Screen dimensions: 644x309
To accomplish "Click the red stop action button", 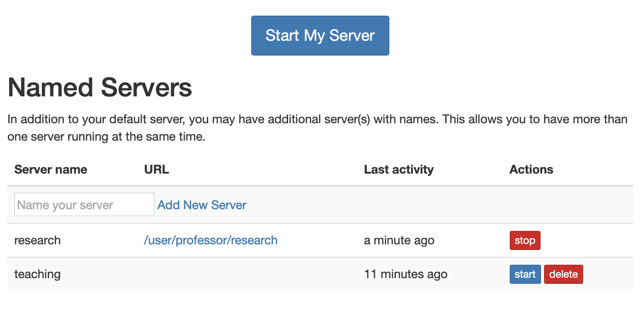I will pyautogui.click(x=525, y=240).
